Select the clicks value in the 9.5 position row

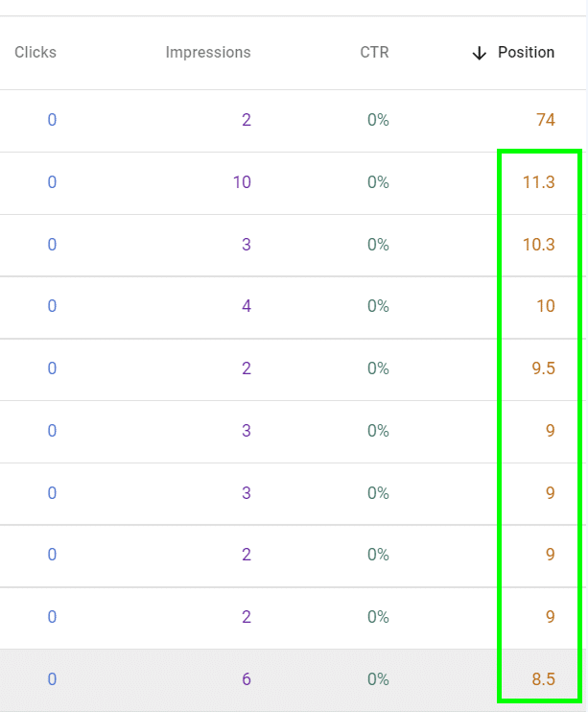tap(52, 368)
